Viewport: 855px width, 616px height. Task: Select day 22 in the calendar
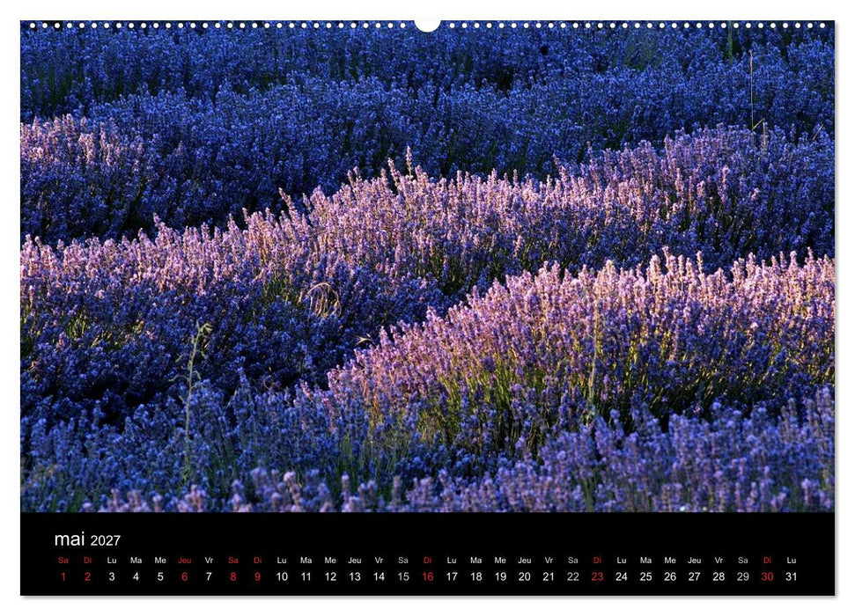click(x=573, y=576)
